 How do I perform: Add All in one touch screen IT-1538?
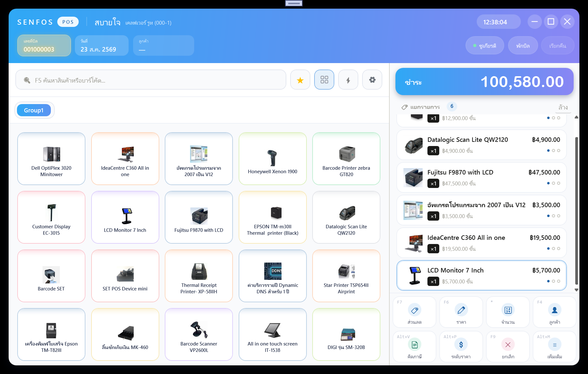coord(273,334)
